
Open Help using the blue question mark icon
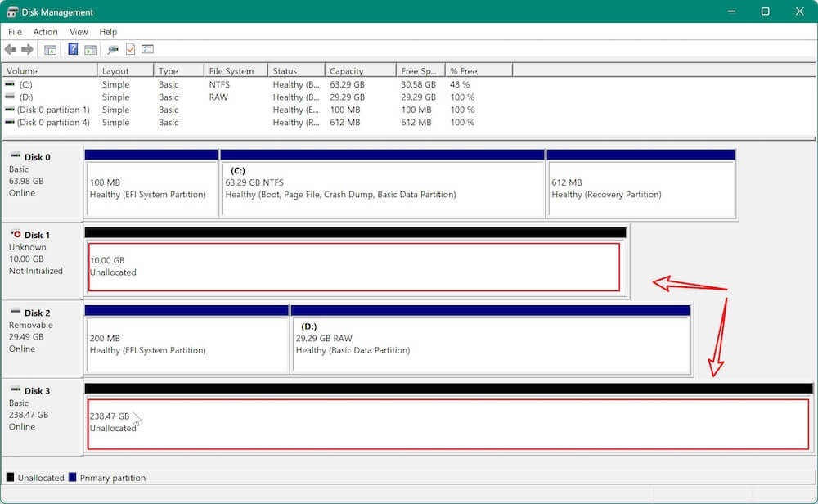pyautogui.click(x=73, y=49)
